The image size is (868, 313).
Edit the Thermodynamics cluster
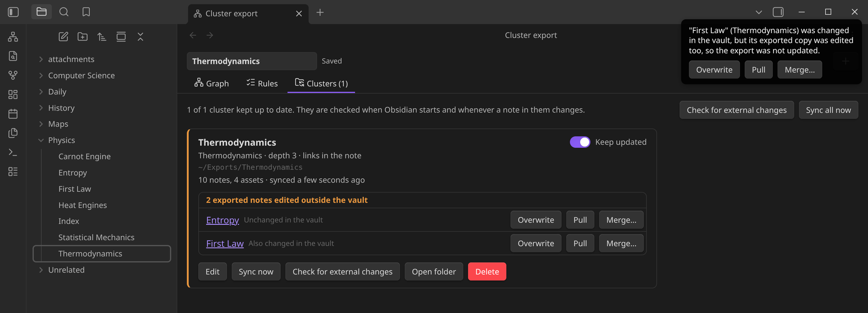tap(213, 272)
